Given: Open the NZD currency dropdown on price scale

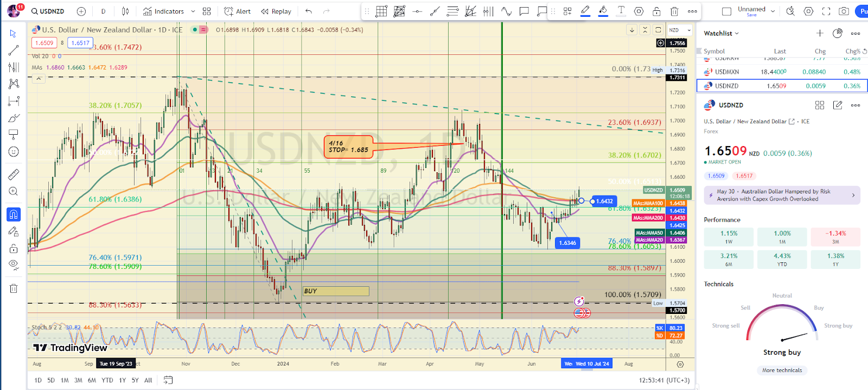Looking at the screenshot, I should (x=680, y=30).
